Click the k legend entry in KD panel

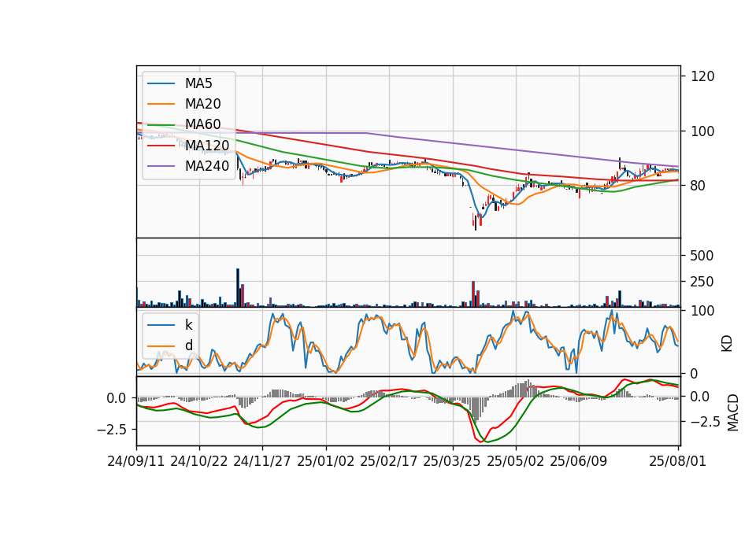click(188, 325)
